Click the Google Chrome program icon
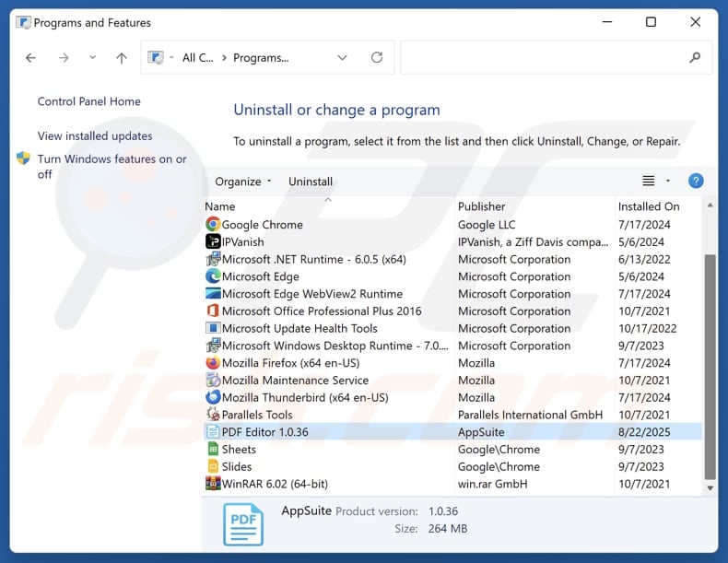The width and height of the screenshot is (728, 563). pyautogui.click(x=213, y=225)
